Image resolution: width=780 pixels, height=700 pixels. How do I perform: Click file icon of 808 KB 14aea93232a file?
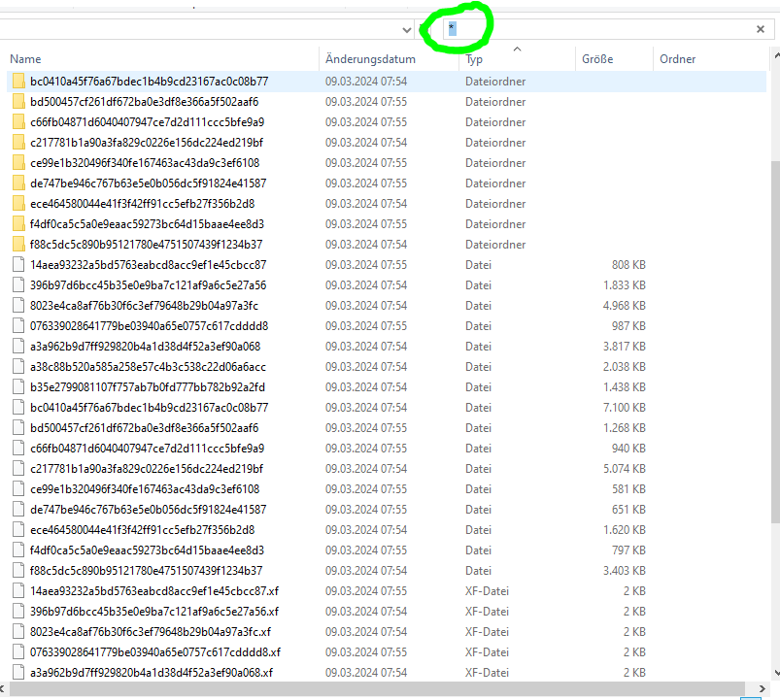[18, 265]
